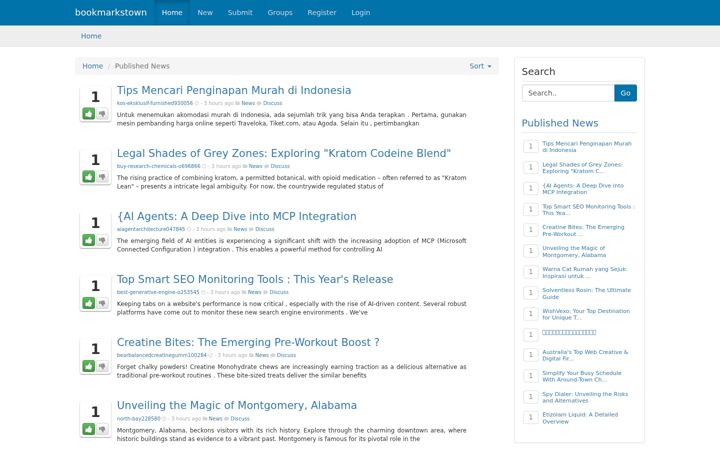Open user north-bay228580 profile link
Image resolution: width=720 pixels, height=450 pixels.
click(x=138, y=419)
